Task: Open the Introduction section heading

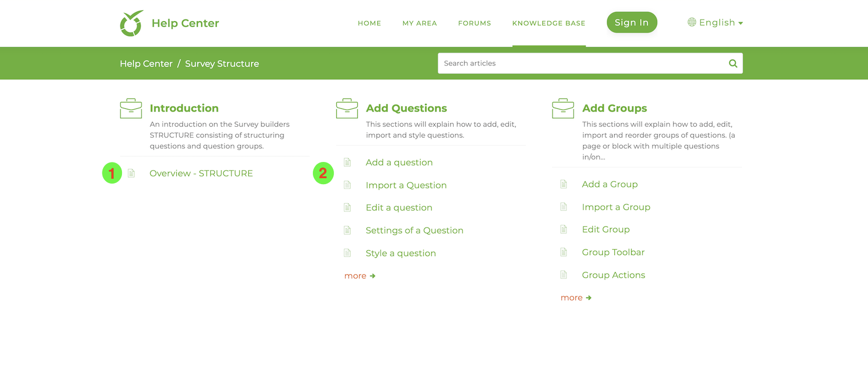Action: point(184,108)
